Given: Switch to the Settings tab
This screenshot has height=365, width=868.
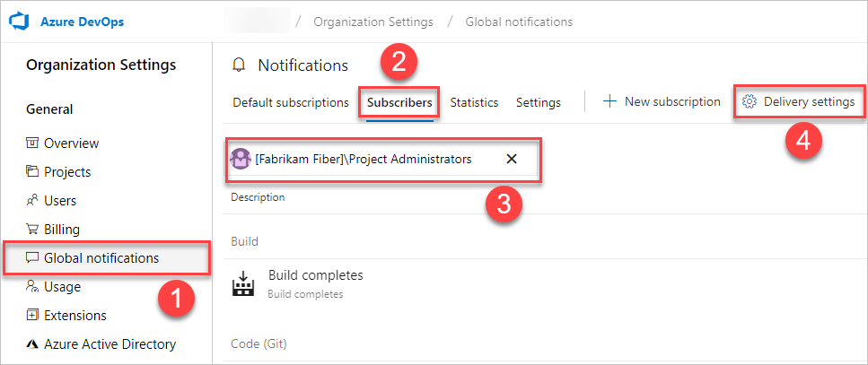Looking at the screenshot, I should pos(539,102).
